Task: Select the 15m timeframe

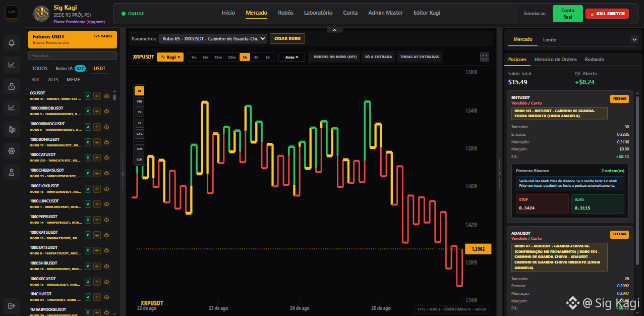Action: (x=218, y=57)
